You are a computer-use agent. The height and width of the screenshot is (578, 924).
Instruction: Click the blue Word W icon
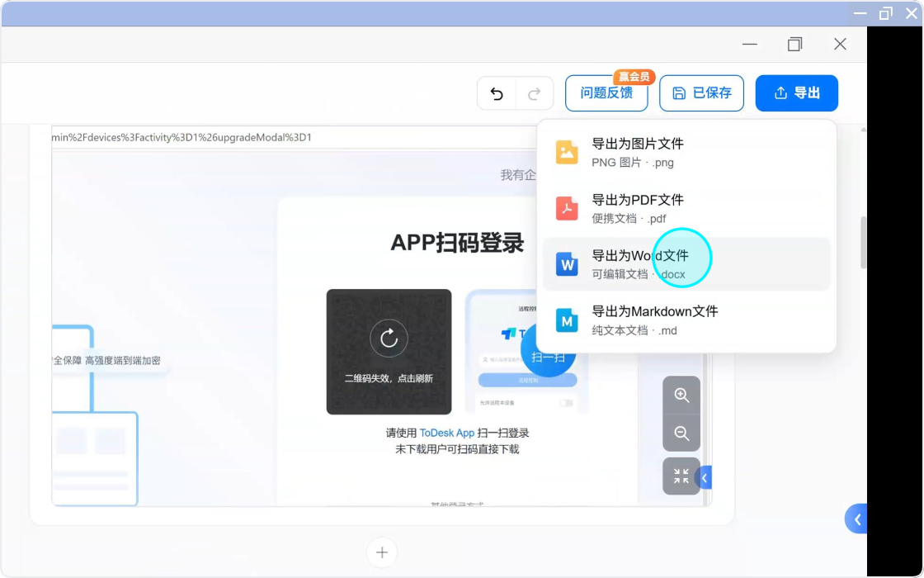pos(567,264)
